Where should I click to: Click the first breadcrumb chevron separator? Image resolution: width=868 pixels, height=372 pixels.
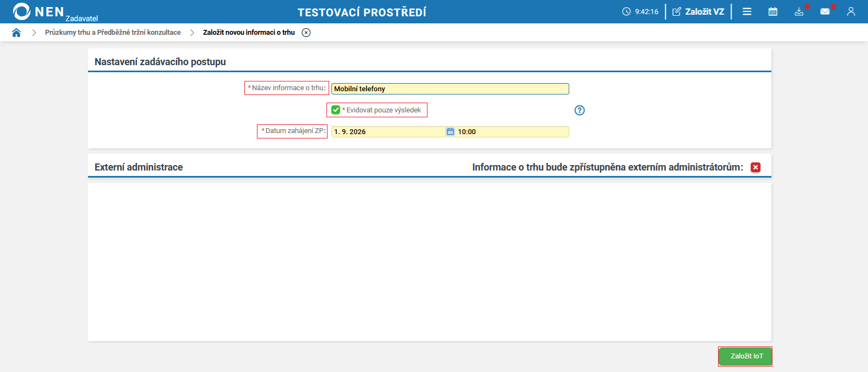[x=34, y=33]
